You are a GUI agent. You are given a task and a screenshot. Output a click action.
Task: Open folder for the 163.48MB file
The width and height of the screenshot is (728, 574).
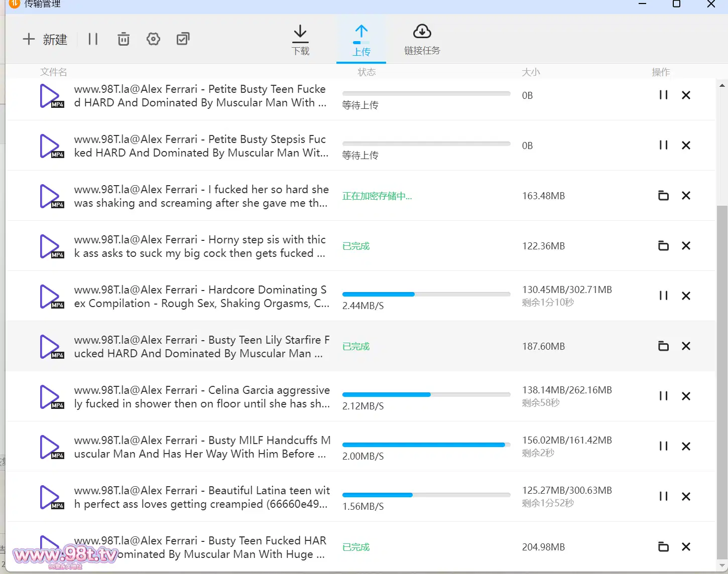point(663,195)
